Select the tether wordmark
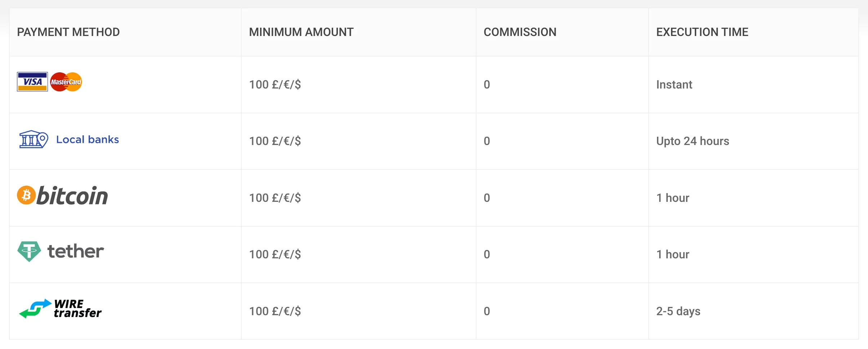Image resolution: width=868 pixels, height=349 pixels. point(76,251)
